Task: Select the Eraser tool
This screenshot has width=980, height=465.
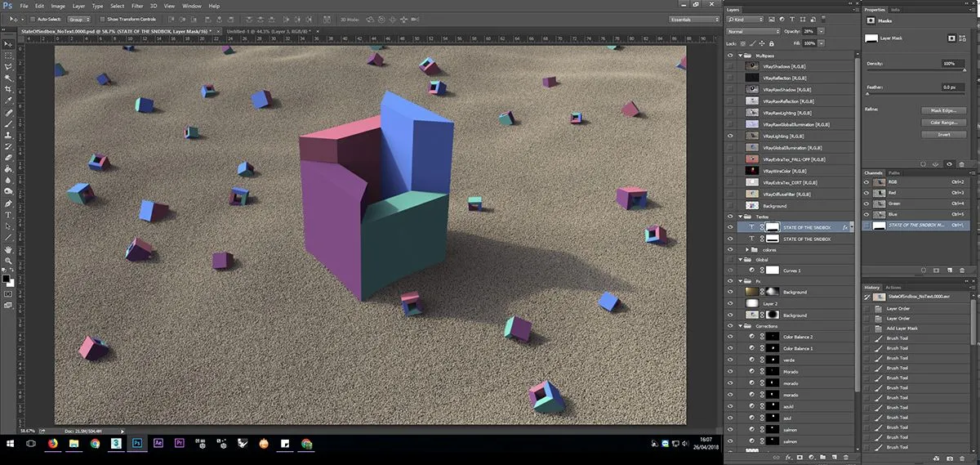Action: [10, 158]
